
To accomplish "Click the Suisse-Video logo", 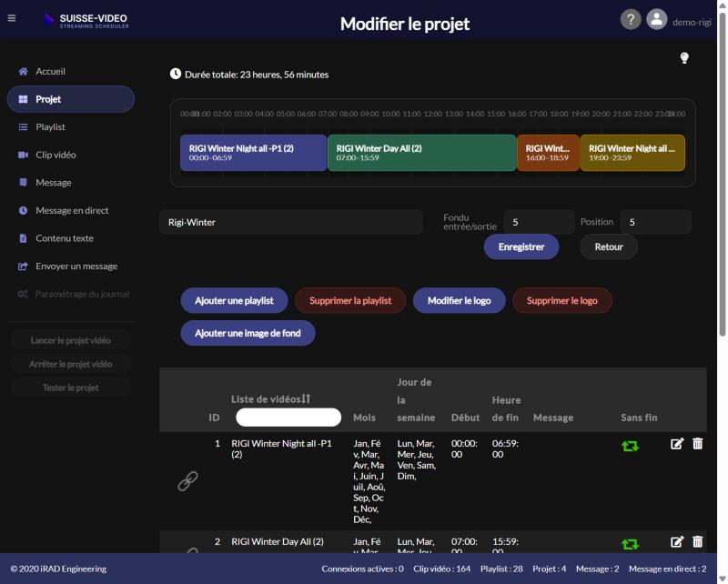I will tap(86, 20).
